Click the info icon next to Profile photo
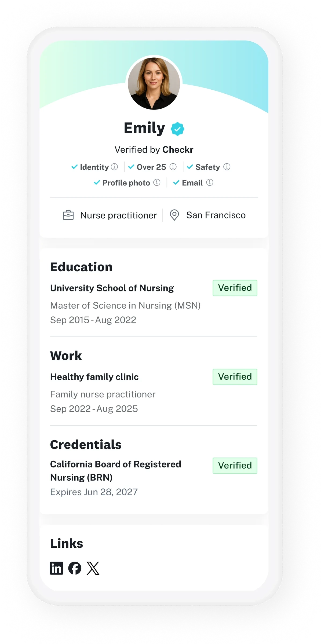 tap(157, 182)
